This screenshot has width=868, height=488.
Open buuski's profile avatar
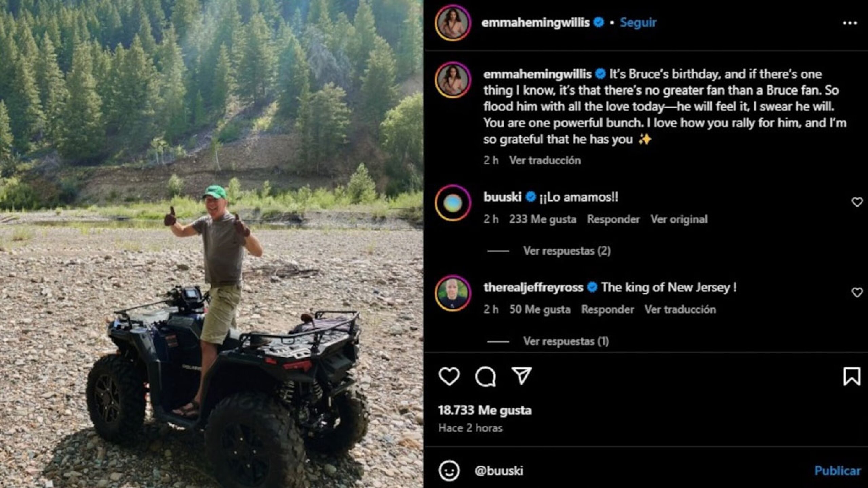pyautogui.click(x=453, y=203)
